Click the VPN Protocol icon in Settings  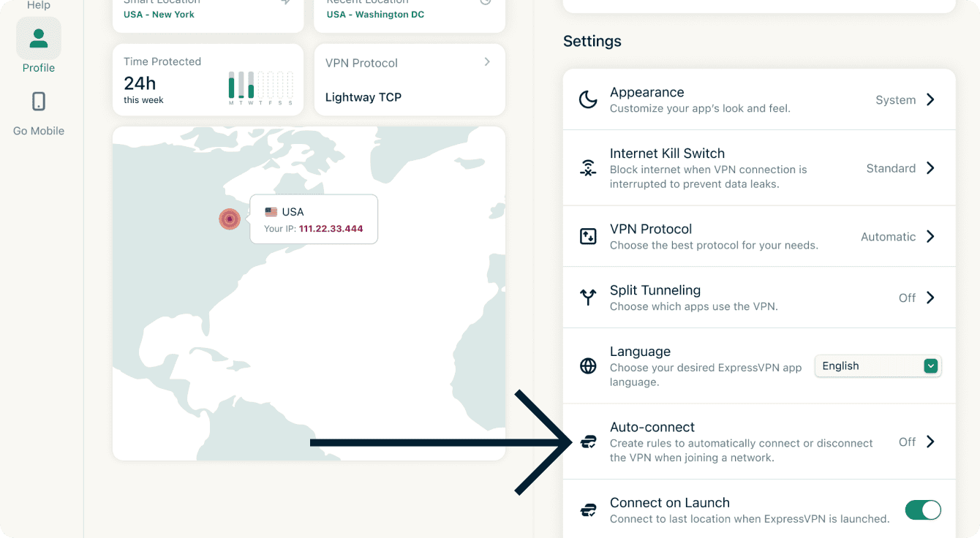pos(588,237)
